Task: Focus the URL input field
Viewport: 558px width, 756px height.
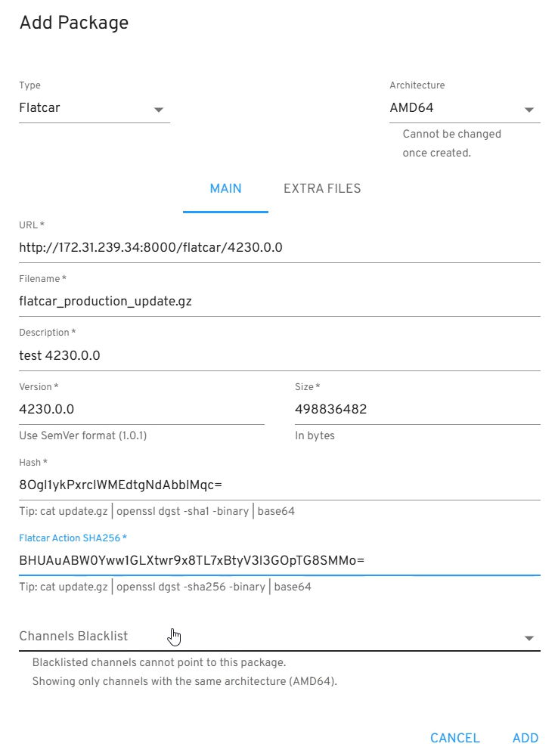Action: click(278, 247)
